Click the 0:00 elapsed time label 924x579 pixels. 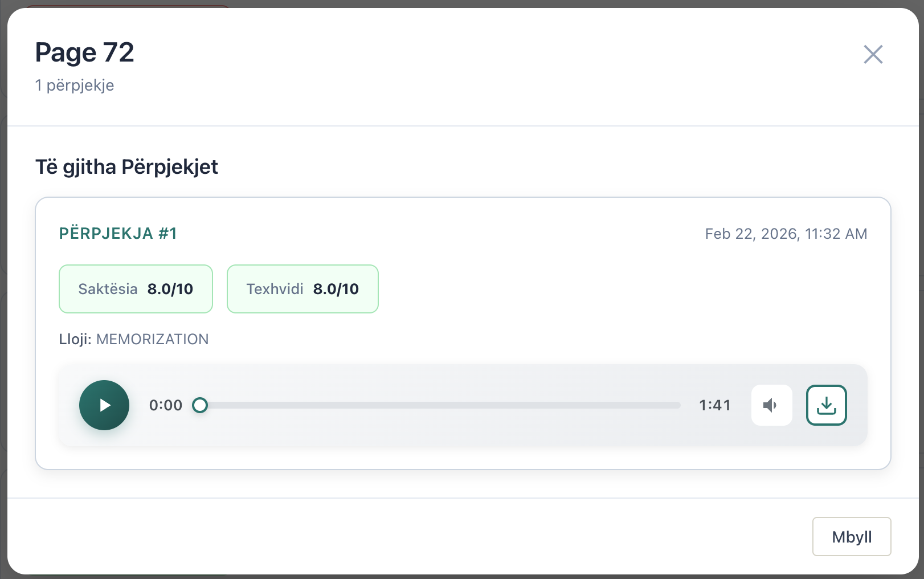pyautogui.click(x=166, y=405)
